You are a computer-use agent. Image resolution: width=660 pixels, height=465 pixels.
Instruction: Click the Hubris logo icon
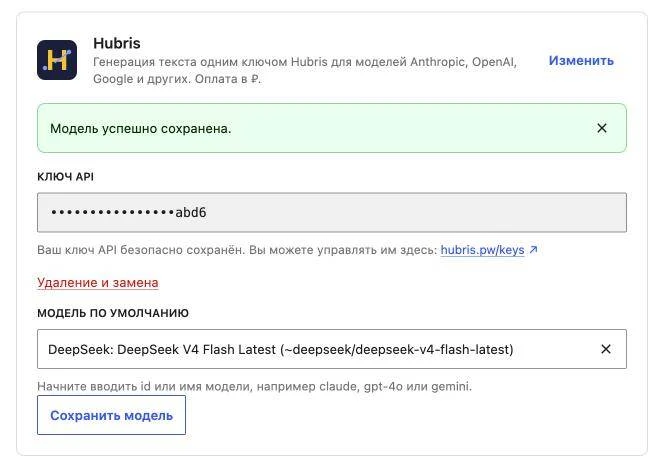57,60
